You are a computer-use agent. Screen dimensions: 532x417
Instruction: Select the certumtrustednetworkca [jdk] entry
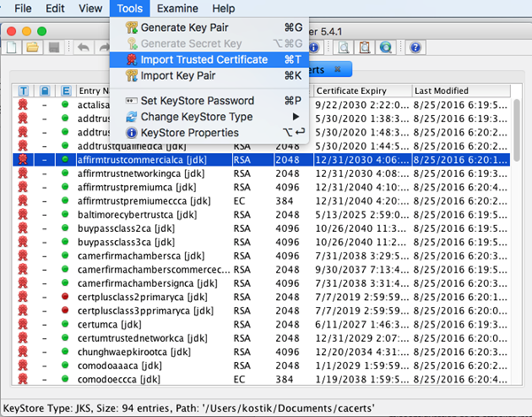point(261,338)
